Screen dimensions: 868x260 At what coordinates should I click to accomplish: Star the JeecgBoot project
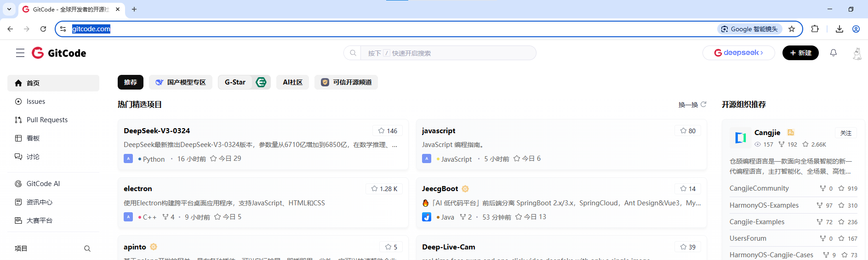tap(688, 189)
